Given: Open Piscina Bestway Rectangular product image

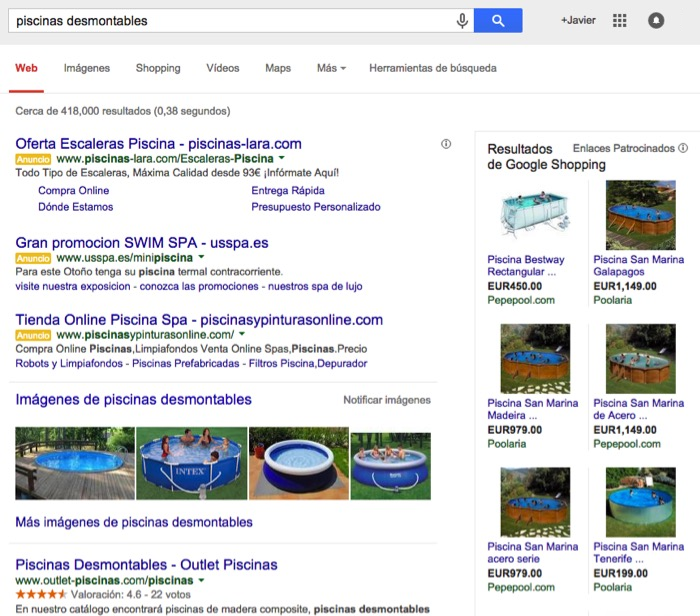Looking at the screenshot, I should (535, 215).
